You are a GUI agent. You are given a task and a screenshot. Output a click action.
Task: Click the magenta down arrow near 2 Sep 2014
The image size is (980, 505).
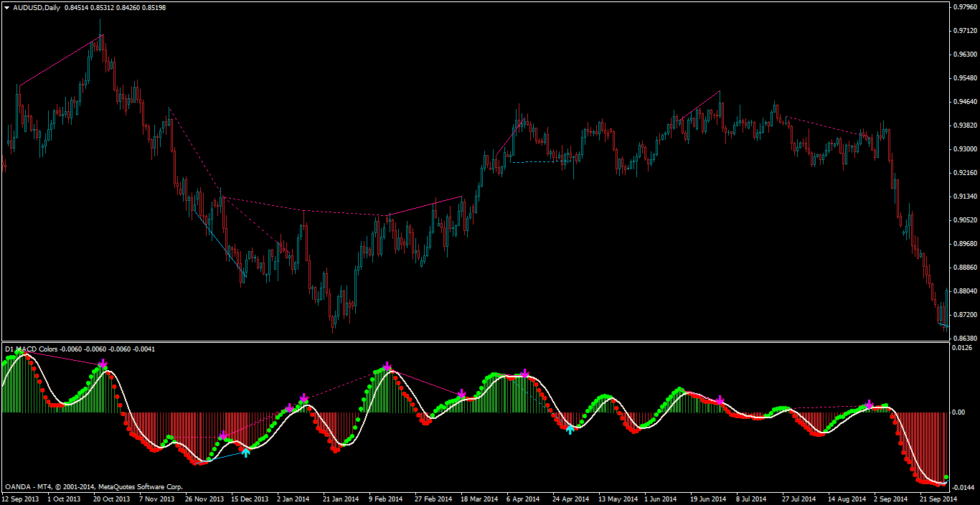pos(869,405)
